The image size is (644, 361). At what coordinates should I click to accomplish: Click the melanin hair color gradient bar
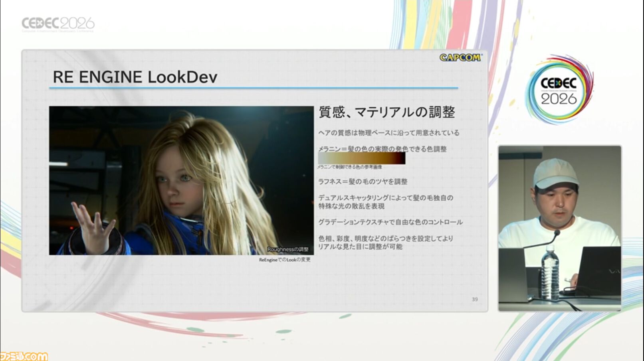click(x=362, y=158)
